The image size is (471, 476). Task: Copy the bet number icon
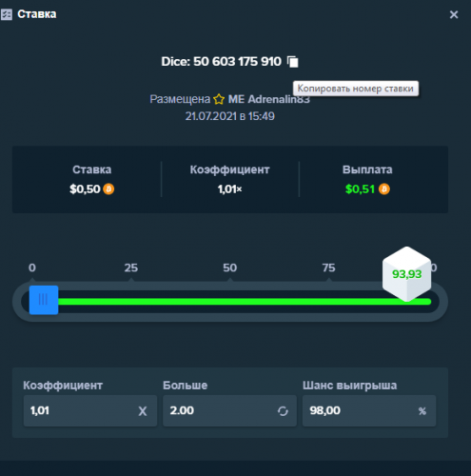[293, 62]
